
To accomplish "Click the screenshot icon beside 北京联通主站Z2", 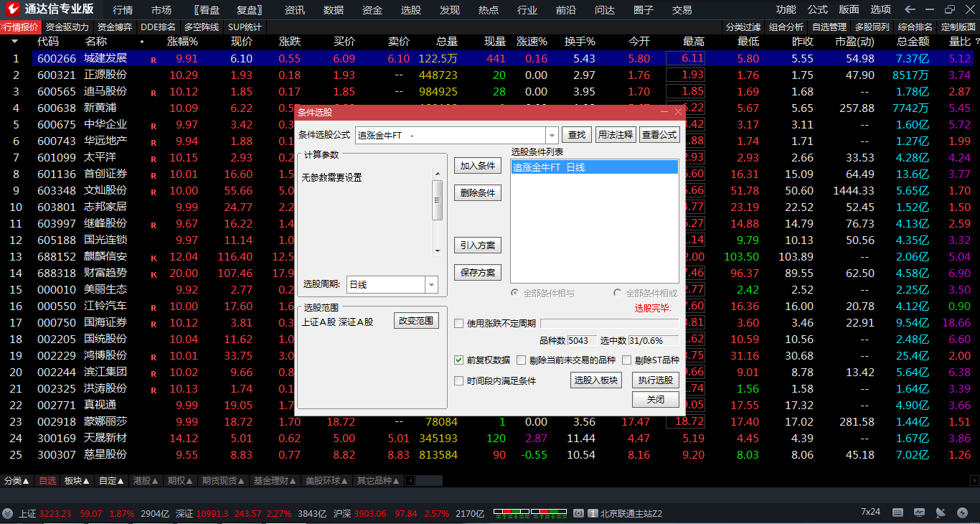I will (578, 512).
